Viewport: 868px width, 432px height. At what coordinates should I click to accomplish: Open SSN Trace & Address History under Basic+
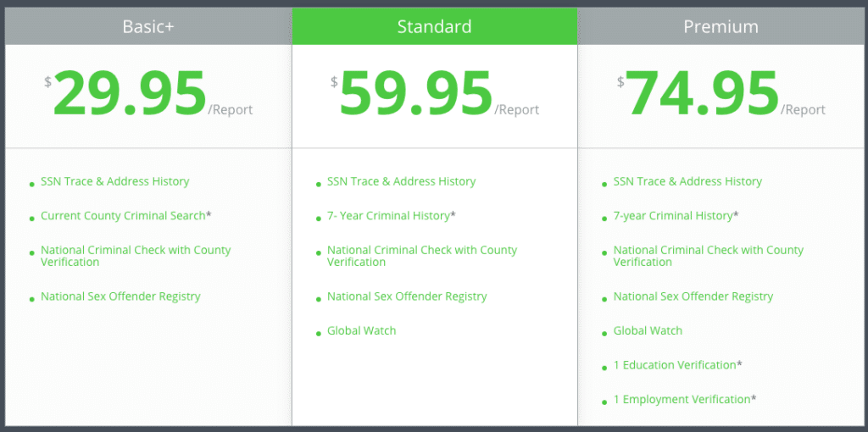pos(115,181)
